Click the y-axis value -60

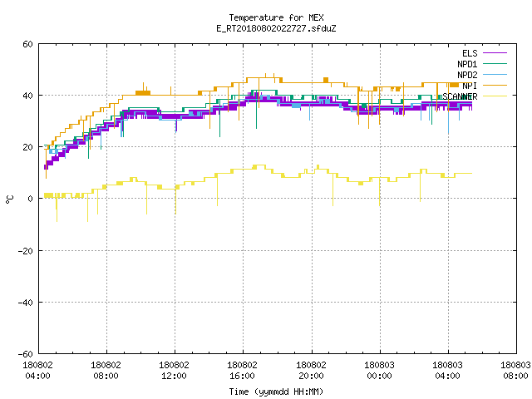coord(26,354)
